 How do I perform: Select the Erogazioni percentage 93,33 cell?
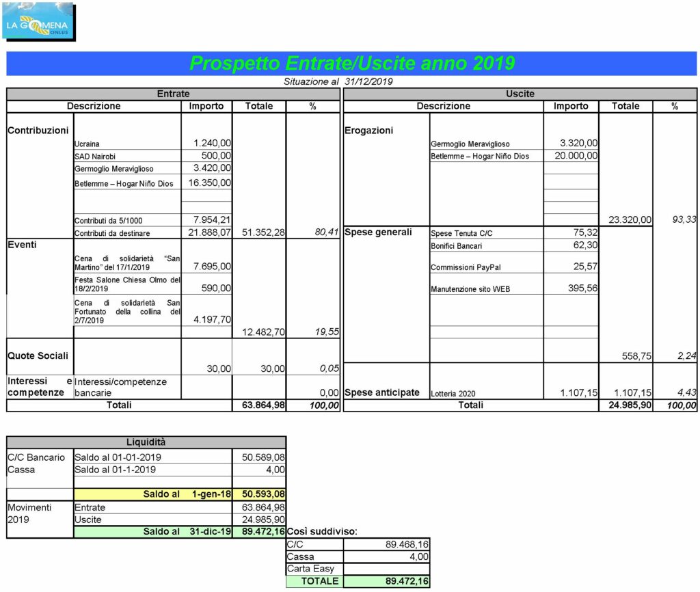coord(675,219)
